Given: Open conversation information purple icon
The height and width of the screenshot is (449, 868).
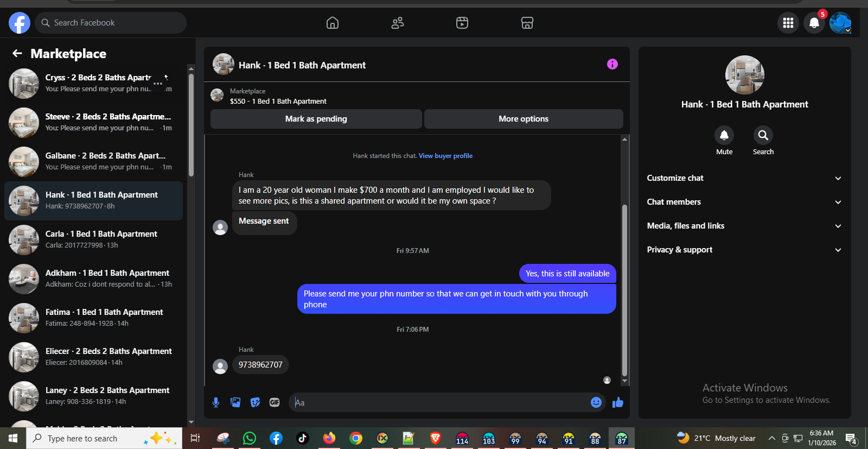Looking at the screenshot, I should 612,64.
